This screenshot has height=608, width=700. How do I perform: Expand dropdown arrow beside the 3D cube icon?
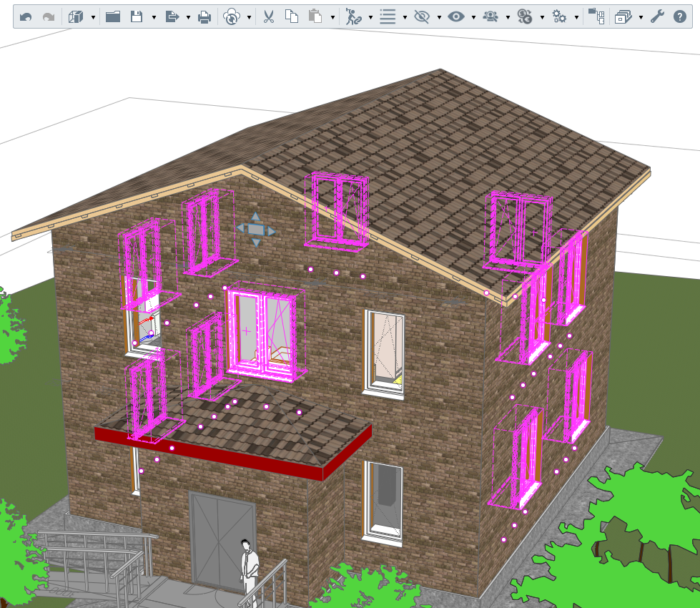(x=93, y=17)
